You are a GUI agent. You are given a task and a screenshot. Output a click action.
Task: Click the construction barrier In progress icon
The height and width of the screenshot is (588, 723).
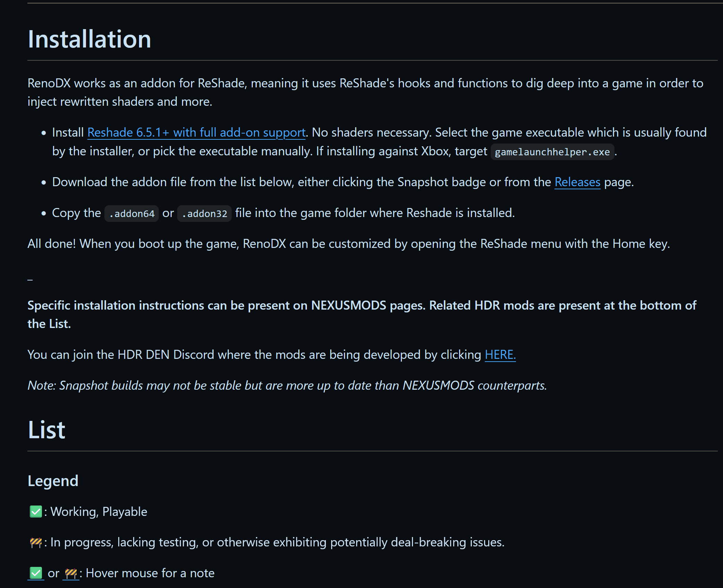(x=36, y=542)
